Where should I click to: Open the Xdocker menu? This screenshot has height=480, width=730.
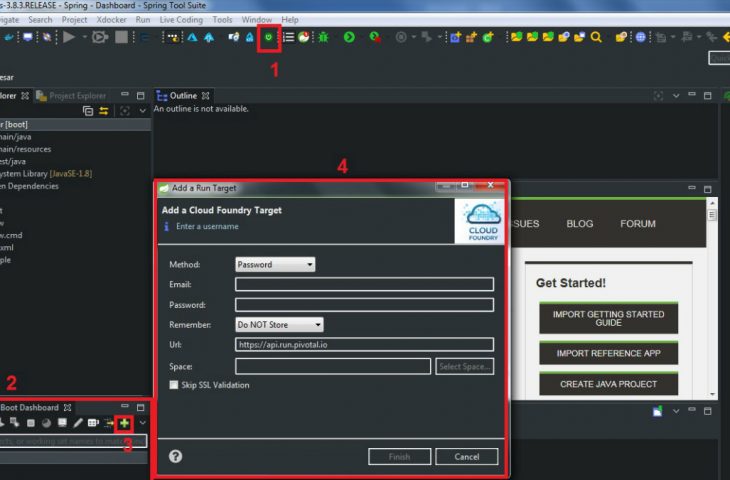[x=111, y=20]
